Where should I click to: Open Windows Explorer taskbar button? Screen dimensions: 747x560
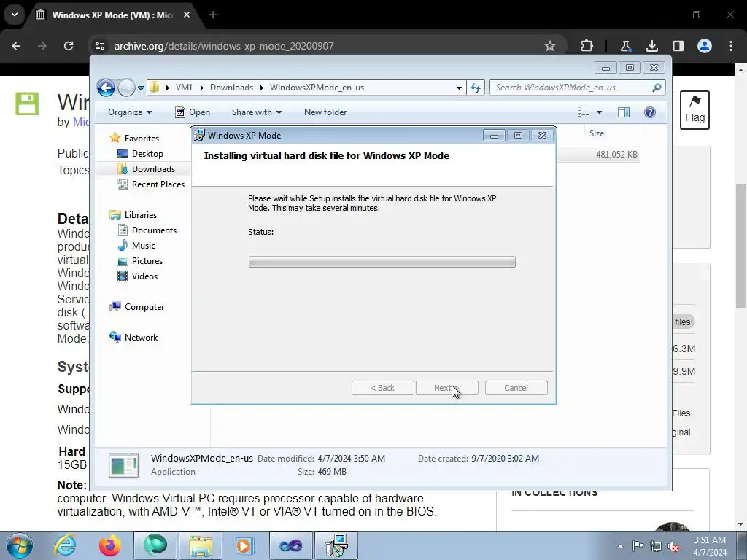coord(201,545)
